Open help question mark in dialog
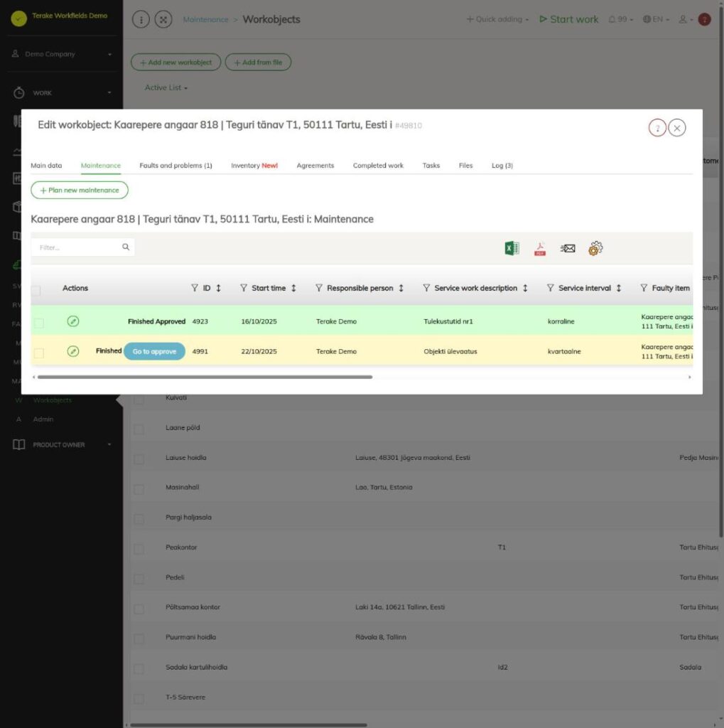The image size is (724, 728). click(657, 128)
